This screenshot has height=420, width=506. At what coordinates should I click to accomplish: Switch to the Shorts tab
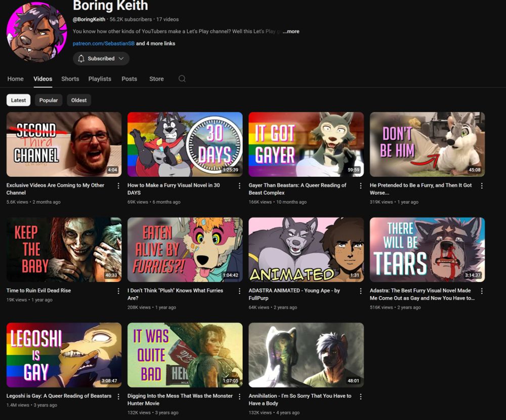pyautogui.click(x=70, y=79)
